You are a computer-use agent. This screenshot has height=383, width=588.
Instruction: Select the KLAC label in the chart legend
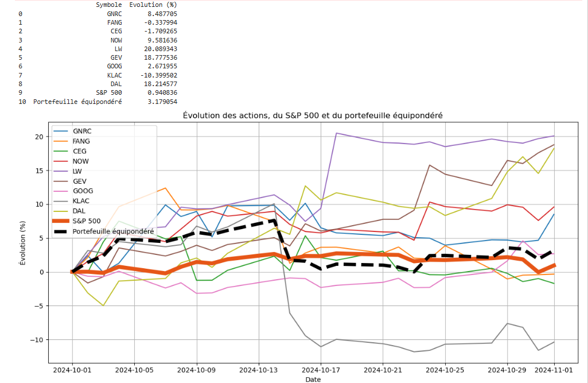pyautogui.click(x=81, y=201)
